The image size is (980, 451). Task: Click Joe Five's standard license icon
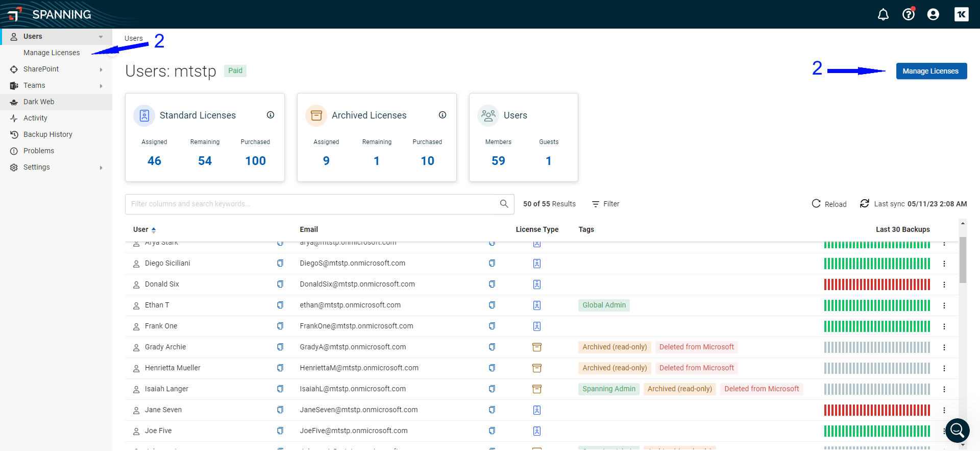(537, 431)
